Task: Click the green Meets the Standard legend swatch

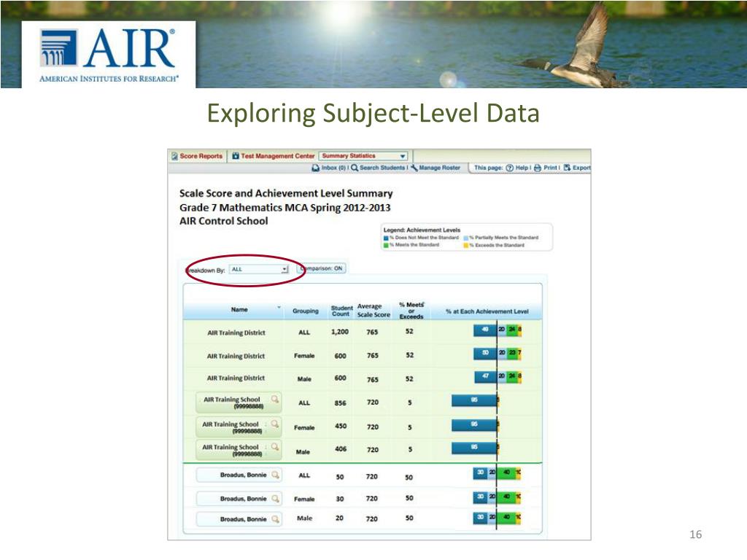Action: click(386, 245)
